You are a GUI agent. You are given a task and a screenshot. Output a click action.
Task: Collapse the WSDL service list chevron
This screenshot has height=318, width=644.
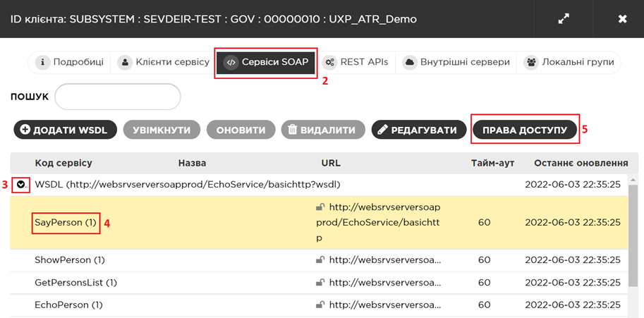21,185
